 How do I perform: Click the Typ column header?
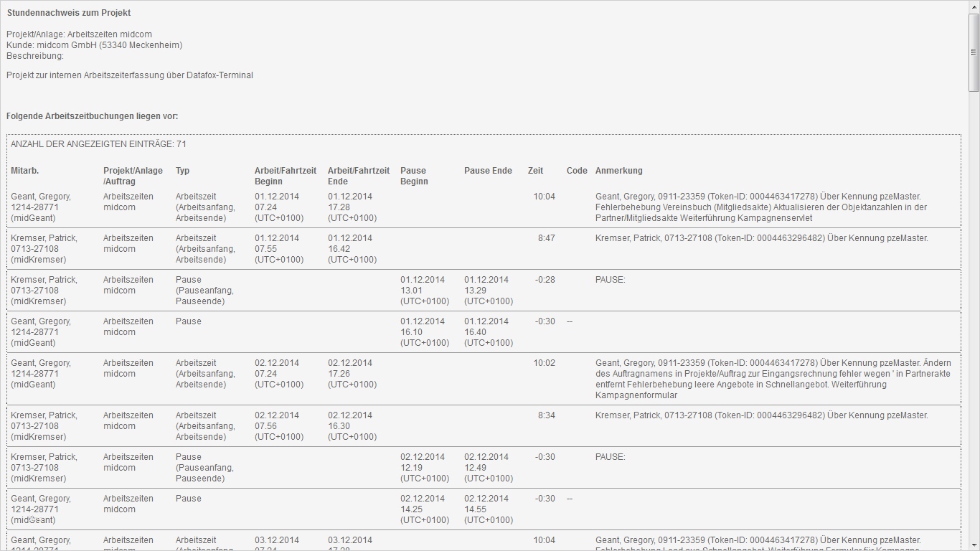point(183,171)
